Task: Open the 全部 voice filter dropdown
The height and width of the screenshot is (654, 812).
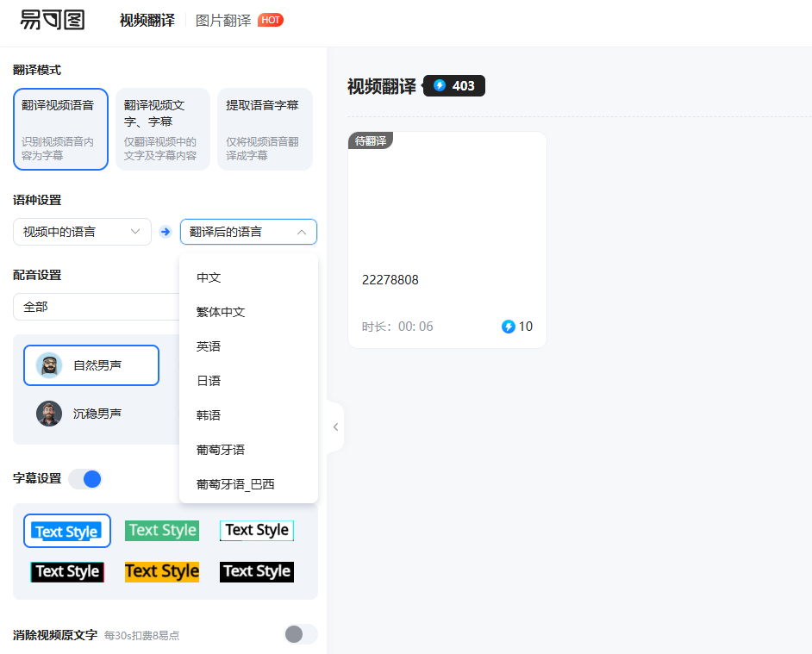Action: tap(95, 307)
